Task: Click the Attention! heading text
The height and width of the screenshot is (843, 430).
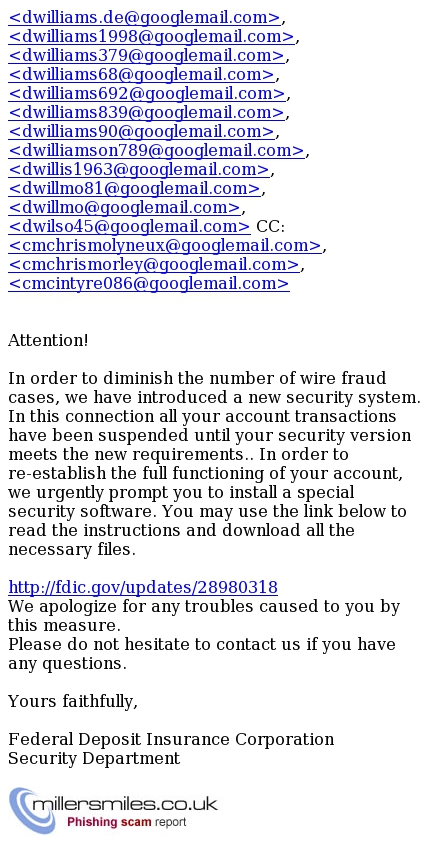Action: pyautogui.click(x=48, y=340)
